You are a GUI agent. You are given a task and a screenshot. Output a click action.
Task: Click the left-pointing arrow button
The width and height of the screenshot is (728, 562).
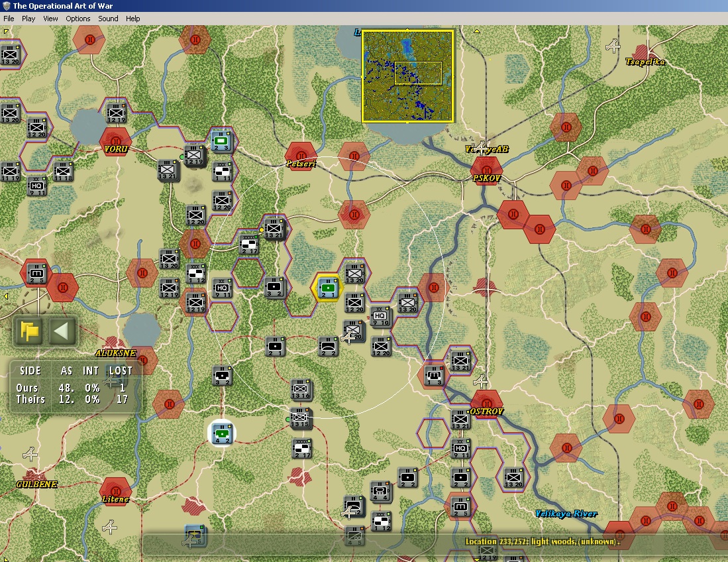tap(62, 331)
